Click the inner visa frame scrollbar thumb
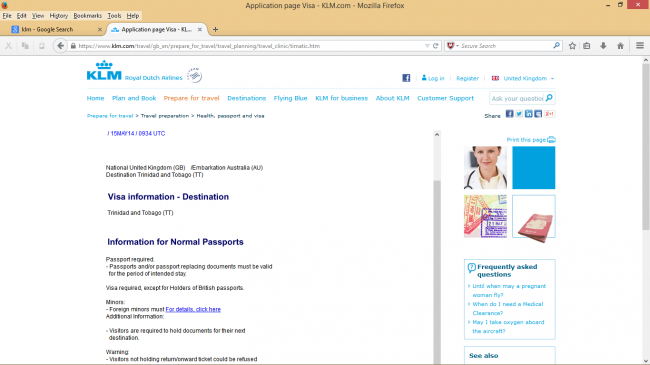This screenshot has height=365, width=650. [x=437, y=272]
